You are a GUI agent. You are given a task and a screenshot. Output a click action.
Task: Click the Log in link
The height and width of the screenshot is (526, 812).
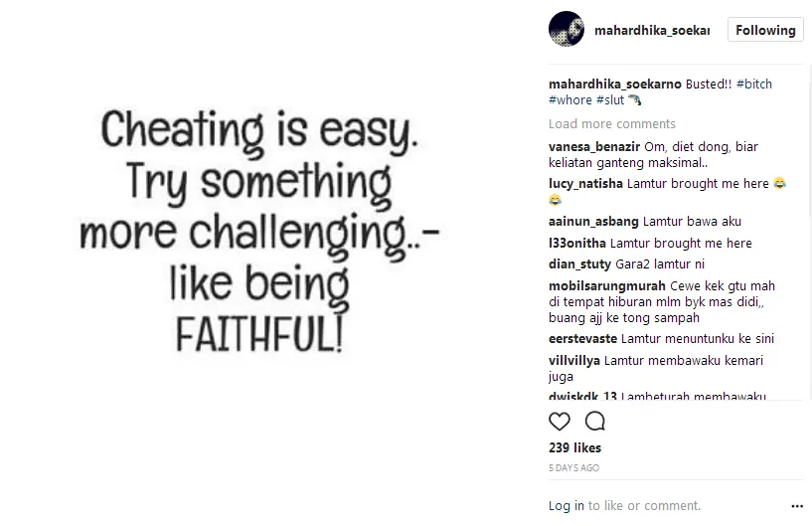[567, 506]
